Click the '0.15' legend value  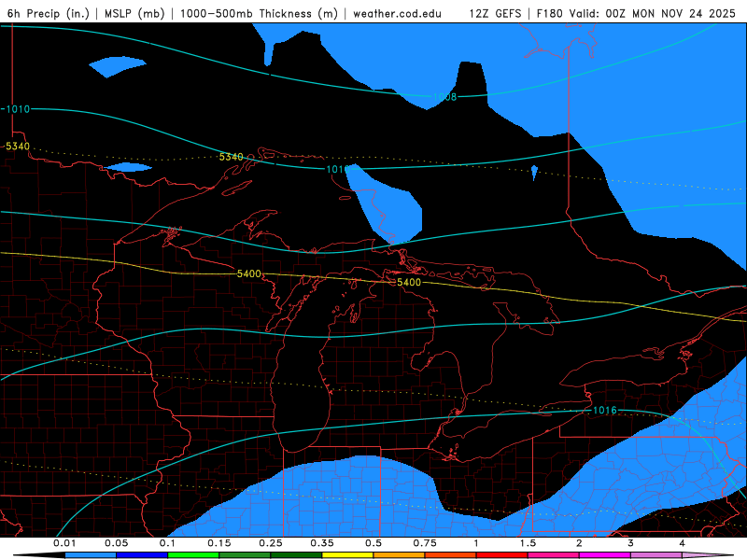click(x=219, y=543)
